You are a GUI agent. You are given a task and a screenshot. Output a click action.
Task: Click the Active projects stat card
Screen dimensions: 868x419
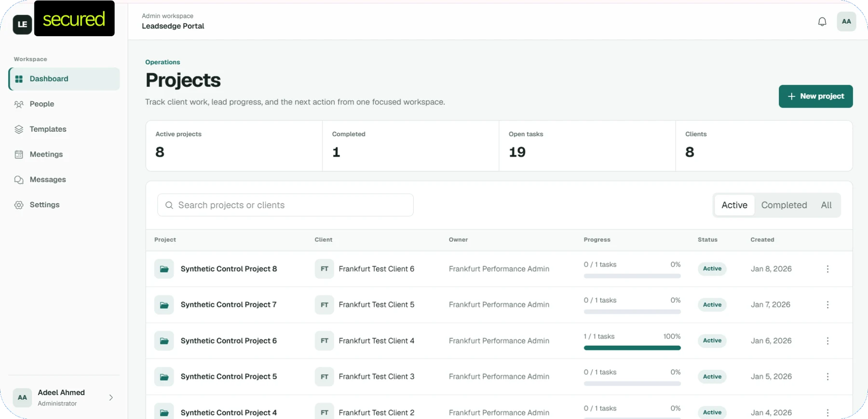pos(234,146)
